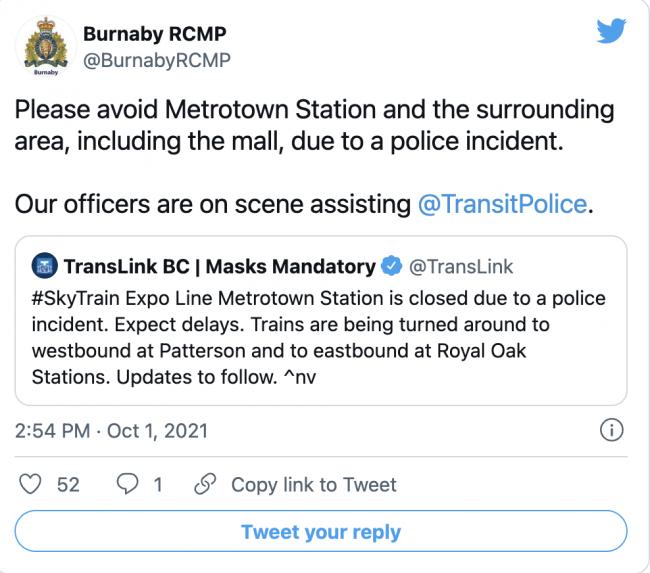
Task: Open replies via speech bubble icon
Action: [127, 484]
